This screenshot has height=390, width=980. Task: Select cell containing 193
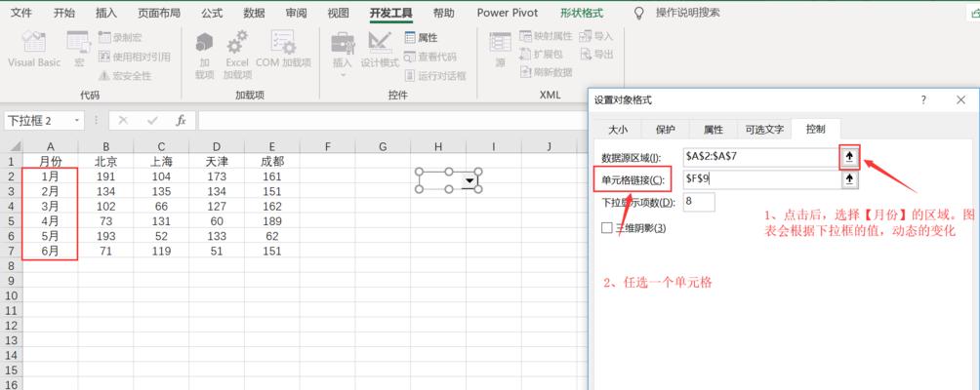[105, 236]
